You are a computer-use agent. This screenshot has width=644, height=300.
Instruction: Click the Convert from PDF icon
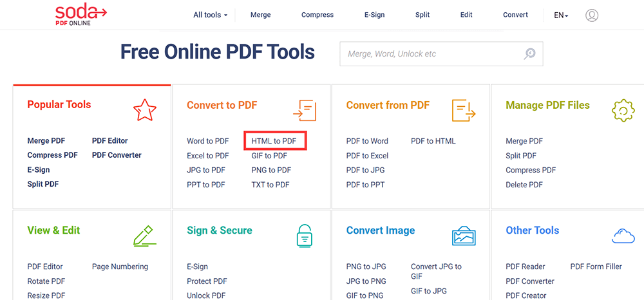tap(464, 110)
